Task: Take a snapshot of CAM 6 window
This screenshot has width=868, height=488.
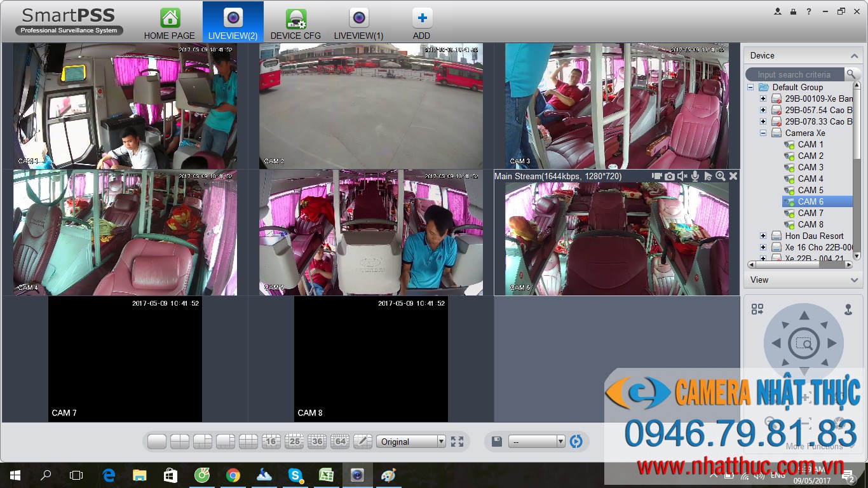Action: pyautogui.click(x=670, y=176)
